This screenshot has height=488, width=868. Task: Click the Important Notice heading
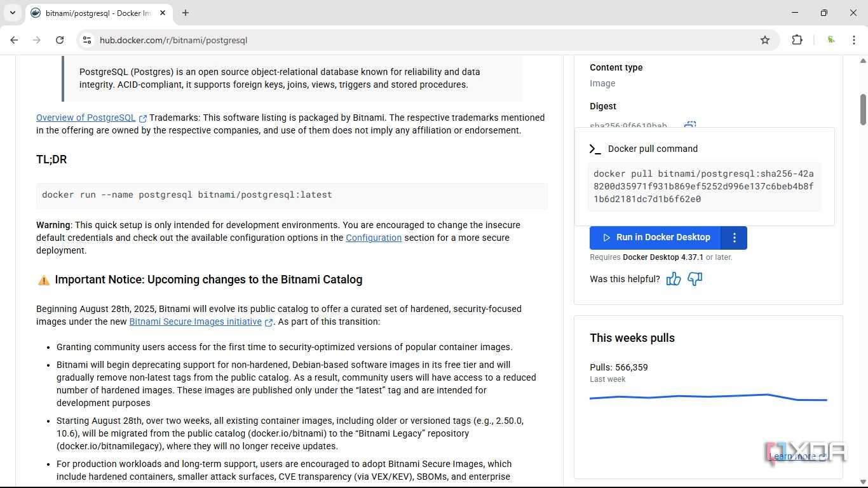pos(208,280)
